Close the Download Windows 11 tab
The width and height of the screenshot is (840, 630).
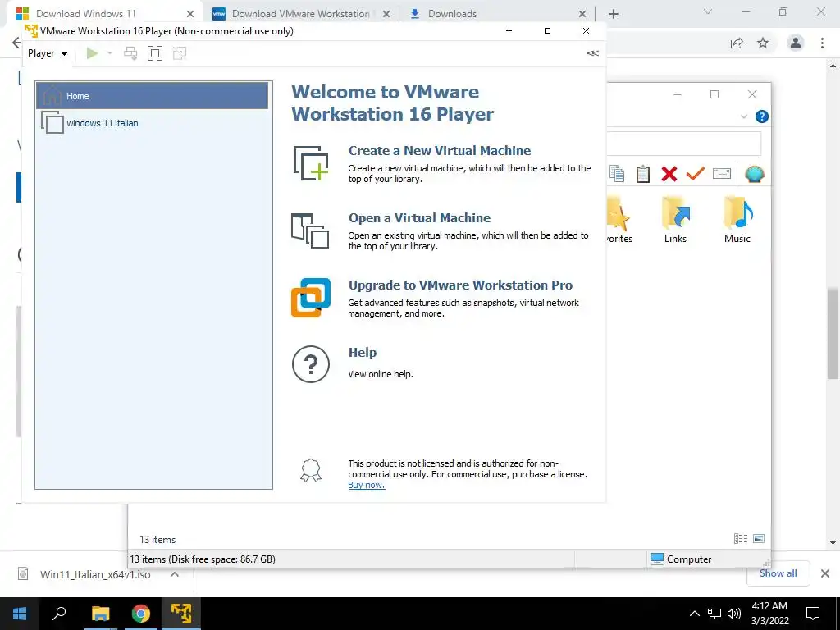tap(189, 14)
